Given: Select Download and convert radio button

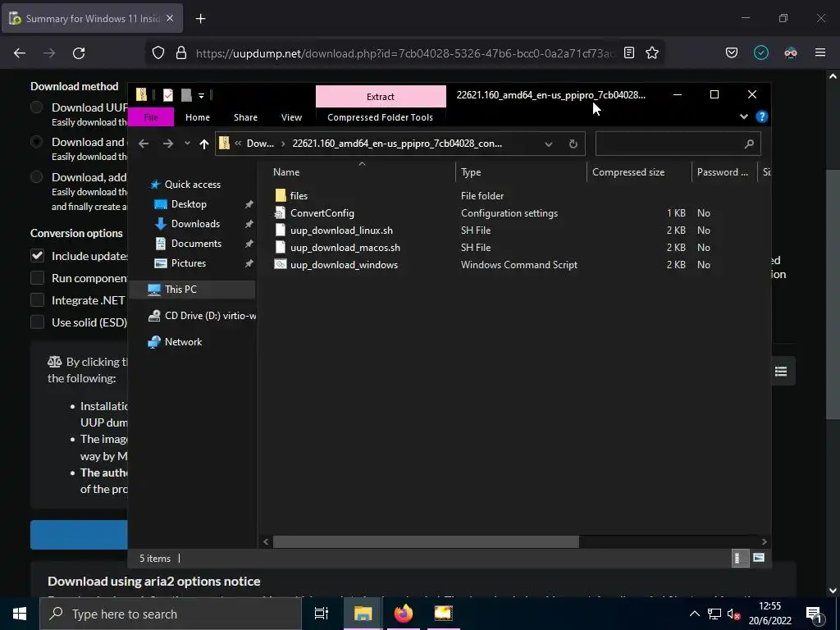Looking at the screenshot, I should (x=36, y=142).
